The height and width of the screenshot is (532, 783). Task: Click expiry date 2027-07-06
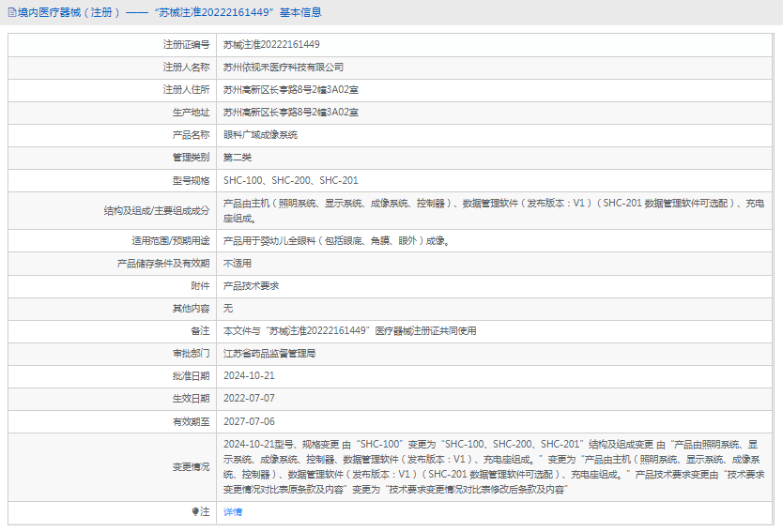249,421
